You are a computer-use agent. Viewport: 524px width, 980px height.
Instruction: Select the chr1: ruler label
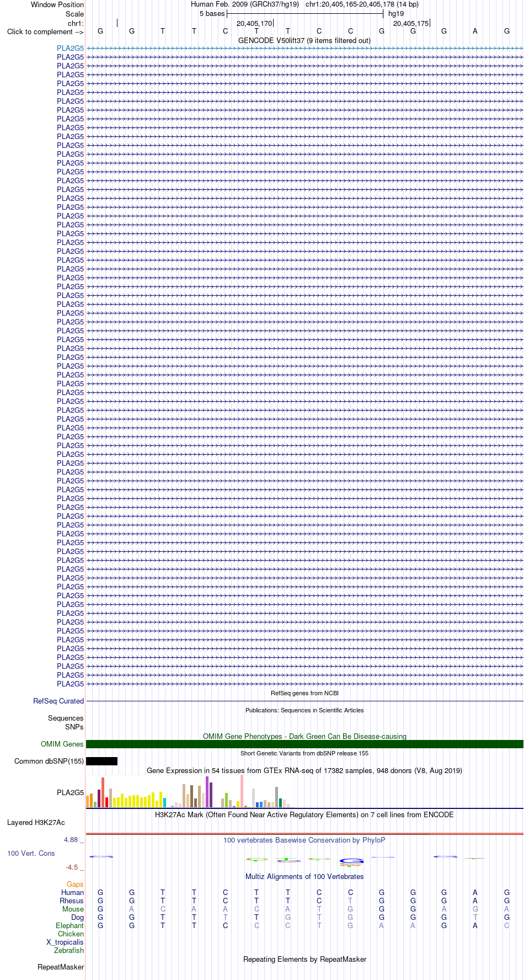[76, 23]
